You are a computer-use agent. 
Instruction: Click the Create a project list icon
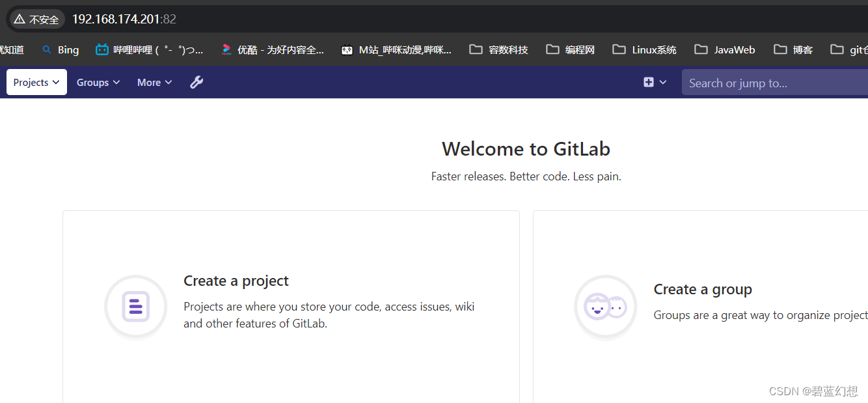tap(136, 307)
